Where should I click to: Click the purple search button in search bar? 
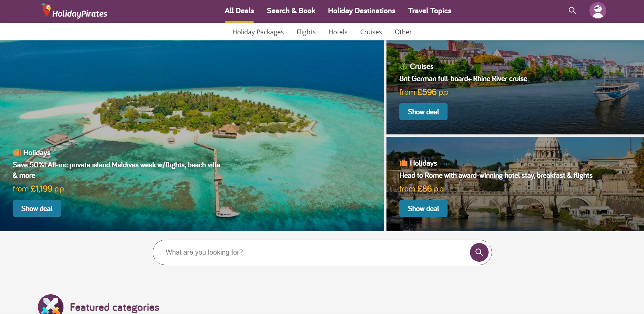479,252
